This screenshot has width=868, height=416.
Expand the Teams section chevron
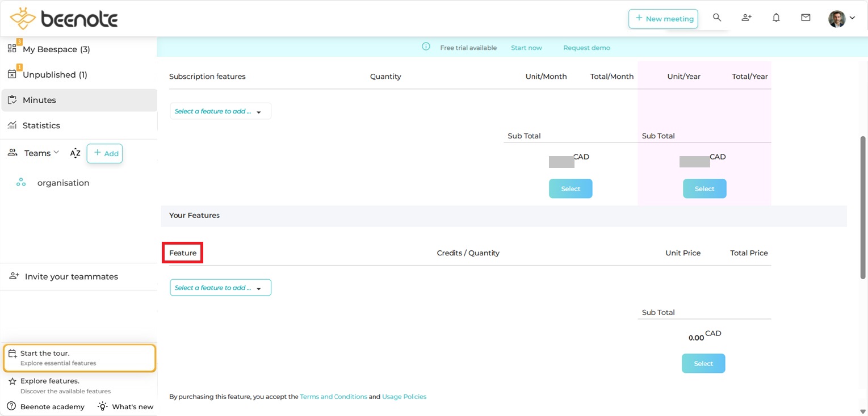coord(57,152)
